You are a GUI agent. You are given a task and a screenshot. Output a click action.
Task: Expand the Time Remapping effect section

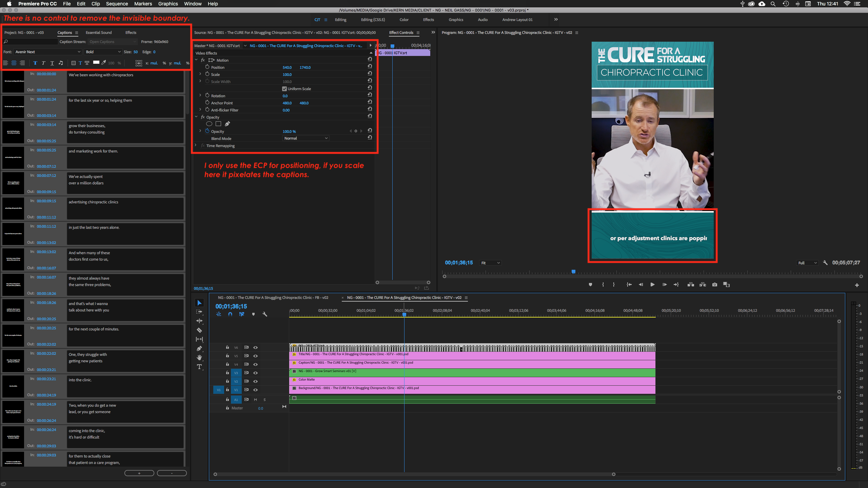coord(196,145)
